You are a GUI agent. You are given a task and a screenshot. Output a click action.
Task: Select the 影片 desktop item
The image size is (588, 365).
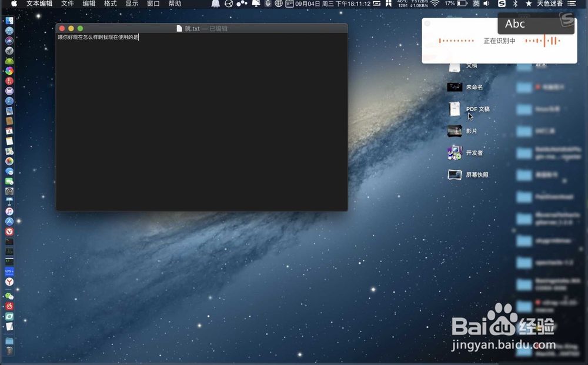(x=462, y=131)
